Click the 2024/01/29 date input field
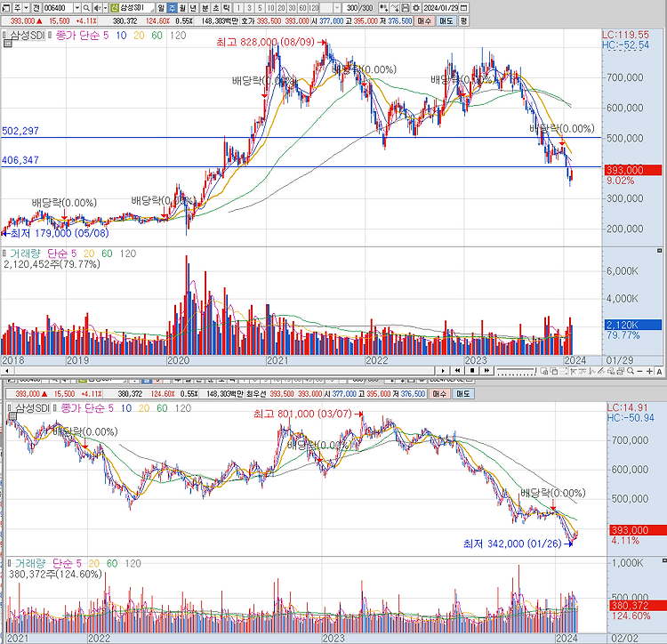This screenshot has height=644, width=667. click(441, 8)
